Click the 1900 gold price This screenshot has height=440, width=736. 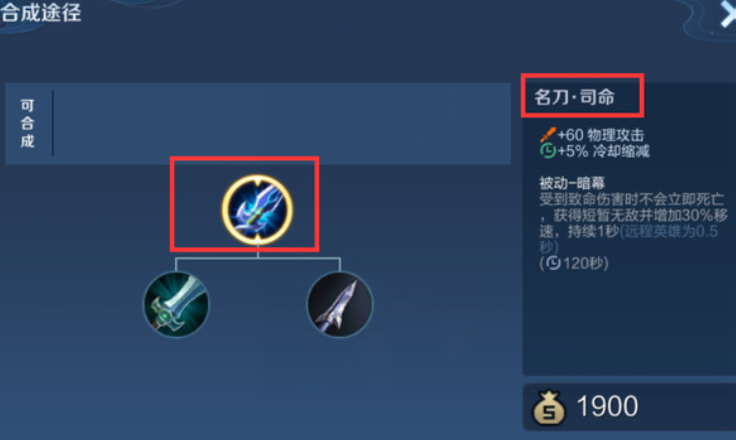coord(607,406)
